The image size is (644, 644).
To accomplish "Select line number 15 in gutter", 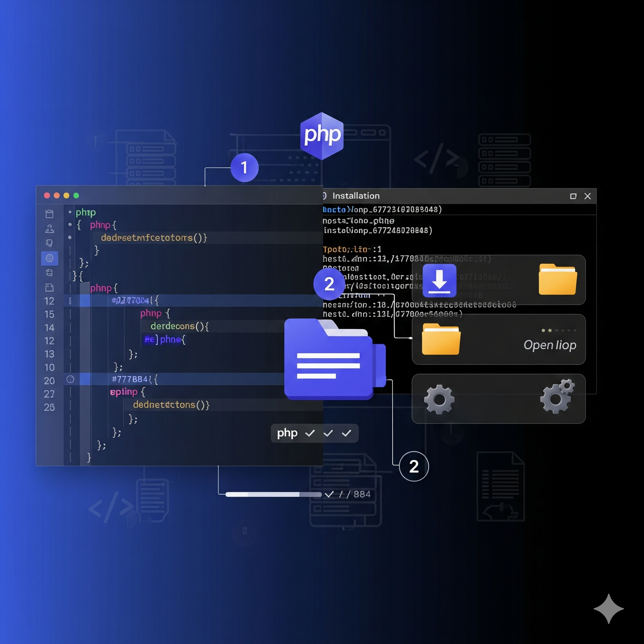I will (49, 314).
